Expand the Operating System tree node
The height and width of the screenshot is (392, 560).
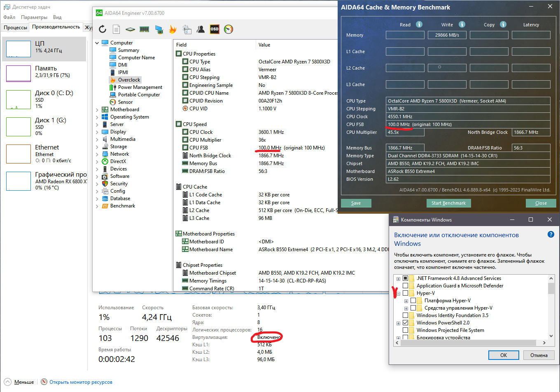97,117
